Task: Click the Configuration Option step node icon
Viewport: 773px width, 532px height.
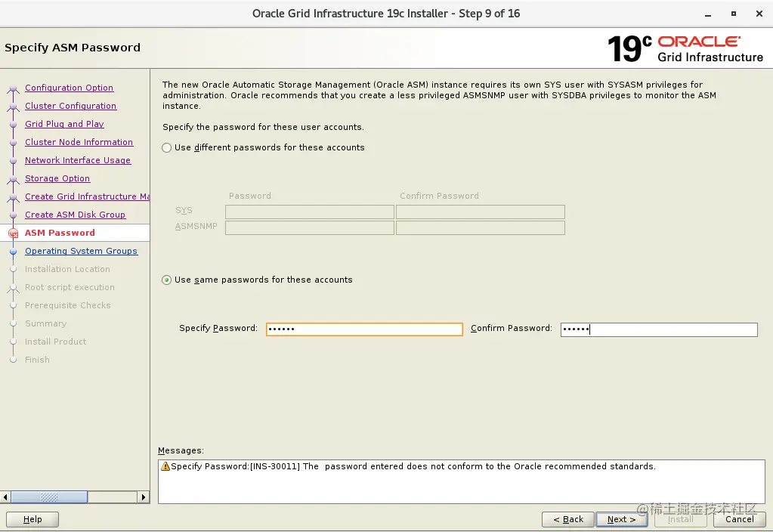Action: coord(14,88)
